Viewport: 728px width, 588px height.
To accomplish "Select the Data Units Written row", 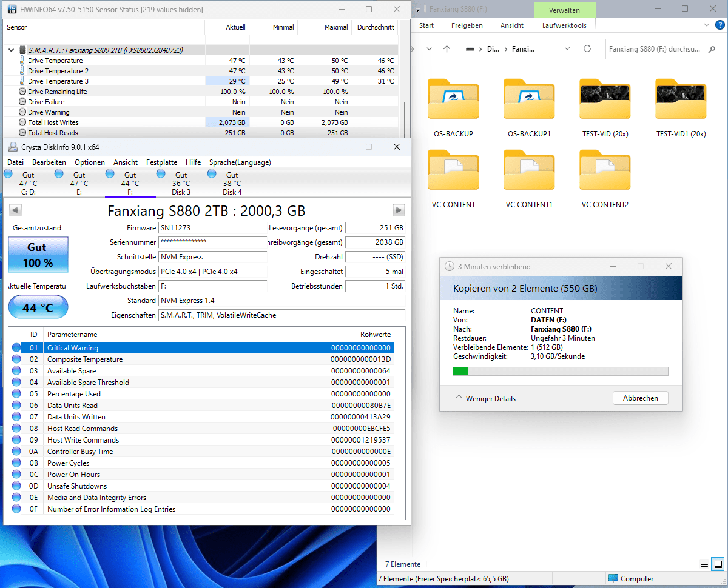I will 201,417.
